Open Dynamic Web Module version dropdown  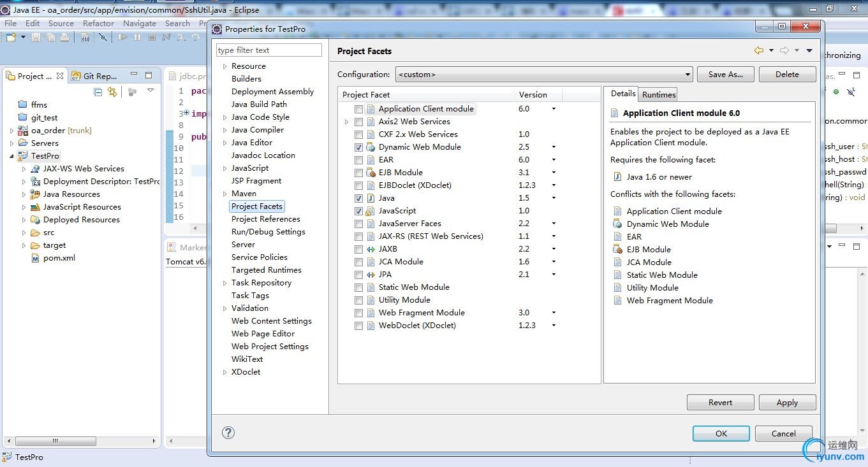point(554,147)
